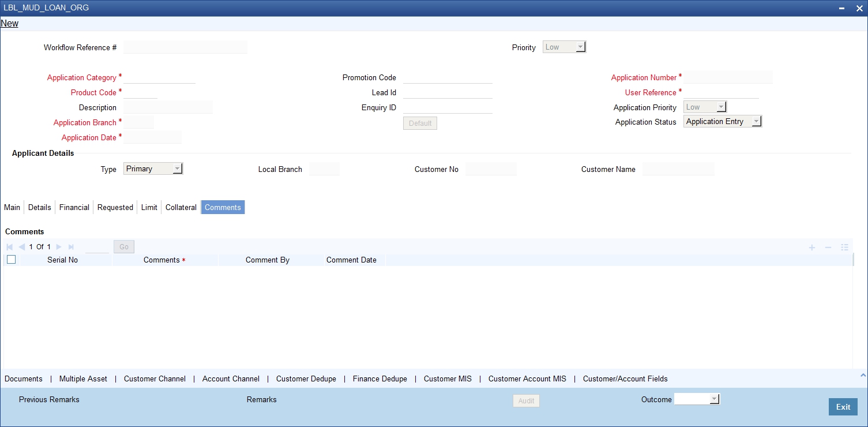Open the Application Status dropdown
The image size is (868, 427).
723,122
